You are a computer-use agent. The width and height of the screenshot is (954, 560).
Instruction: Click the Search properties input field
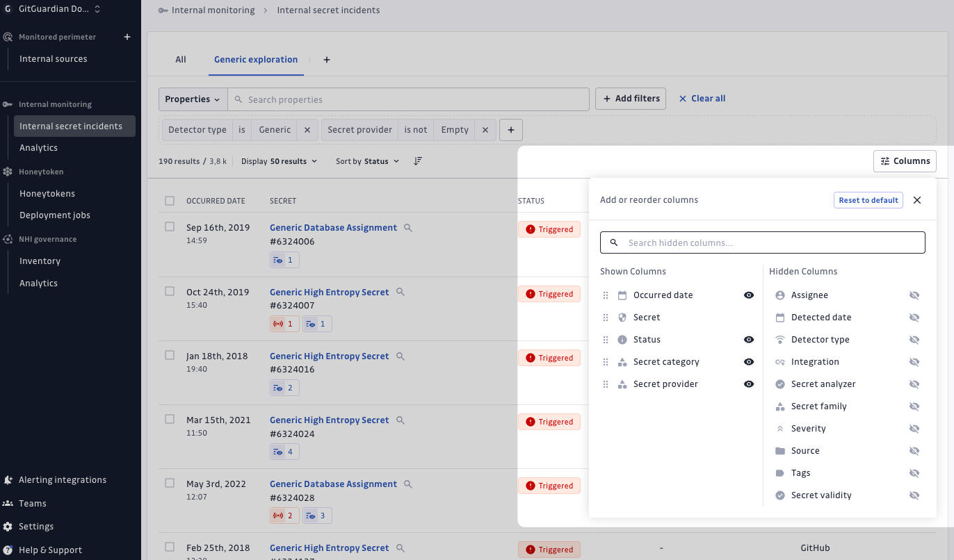[x=409, y=99]
